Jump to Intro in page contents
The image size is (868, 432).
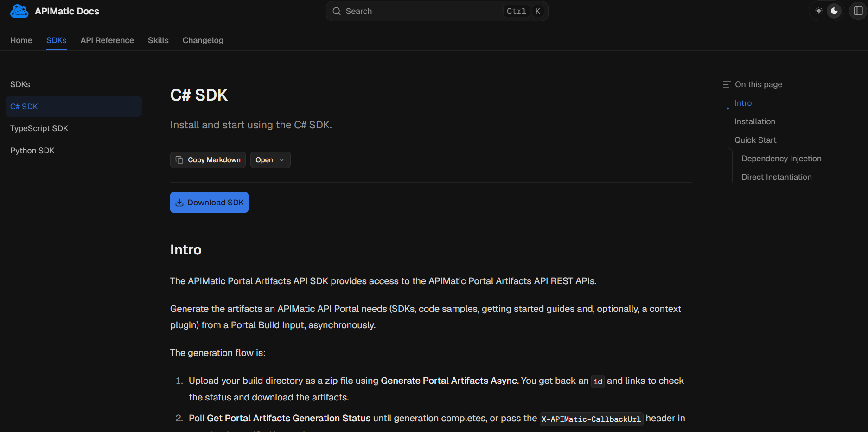743,103
